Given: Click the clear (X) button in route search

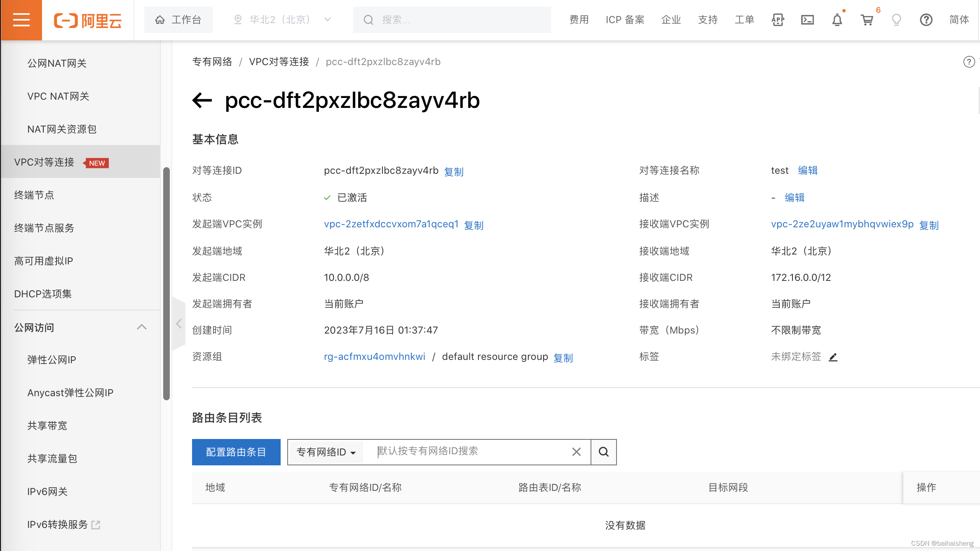Looking at the screenshot, I should (x=577, y=451).
